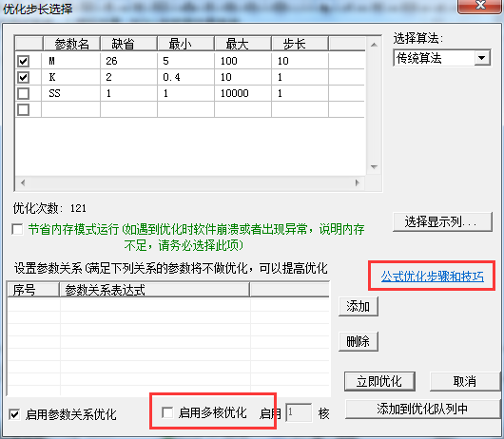Click horizontal scrollbar right arrow
Screen dimensions: 504x439
358,182
